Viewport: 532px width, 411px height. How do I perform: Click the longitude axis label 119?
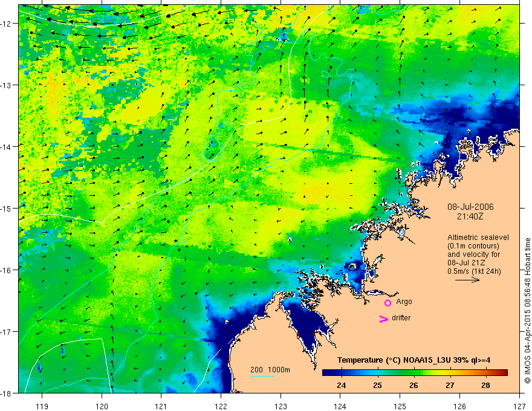point(42,406)
